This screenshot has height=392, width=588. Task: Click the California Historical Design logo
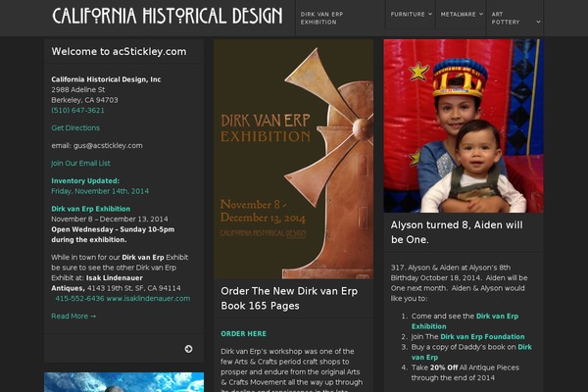(x=168, y=16)
